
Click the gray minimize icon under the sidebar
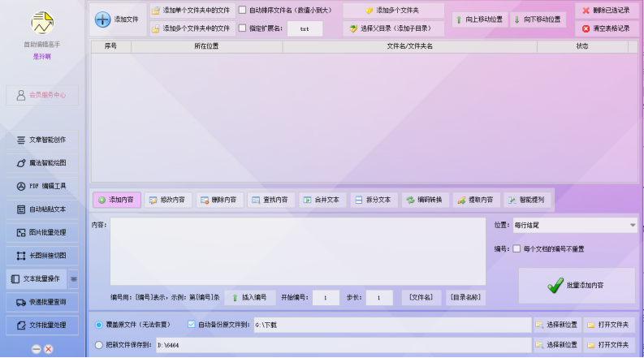[x=37, y=349]
